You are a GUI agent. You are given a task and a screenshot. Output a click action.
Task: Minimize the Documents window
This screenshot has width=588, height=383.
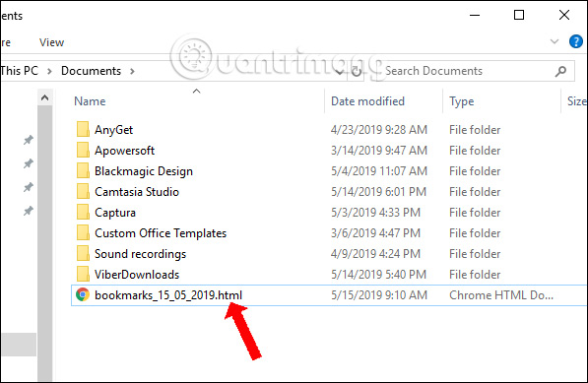pyautogui.click(x=475, y=15)
